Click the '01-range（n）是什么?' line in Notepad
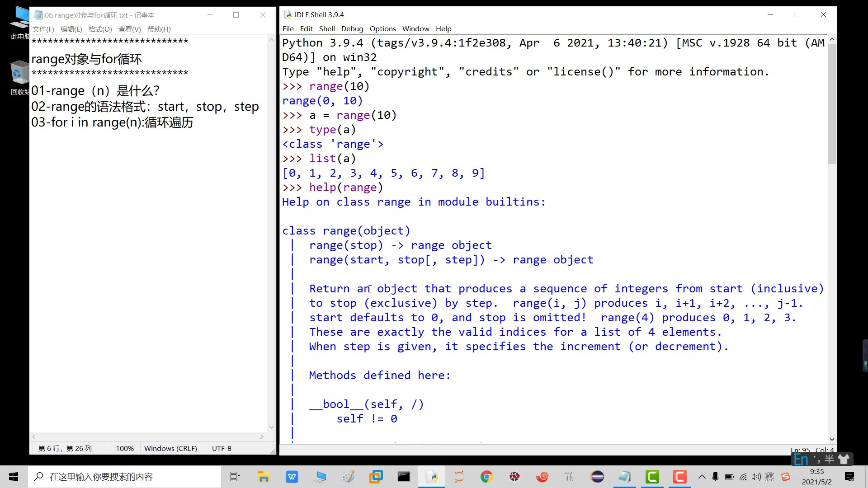Image resolution: width=868 pixels, height=488 pixels. click(x=95, y=91)
